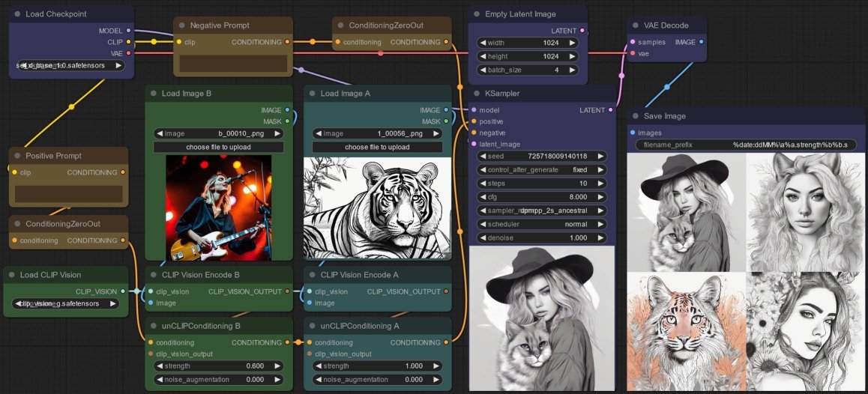
Task: Click the LATENT output socket on KSampler
Action: pos(611,110)
